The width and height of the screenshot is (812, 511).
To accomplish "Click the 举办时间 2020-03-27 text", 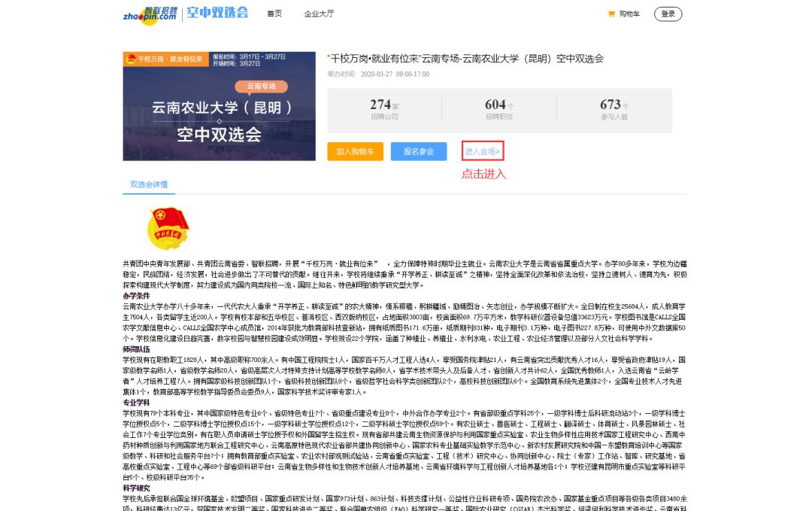I will [378, 74].
